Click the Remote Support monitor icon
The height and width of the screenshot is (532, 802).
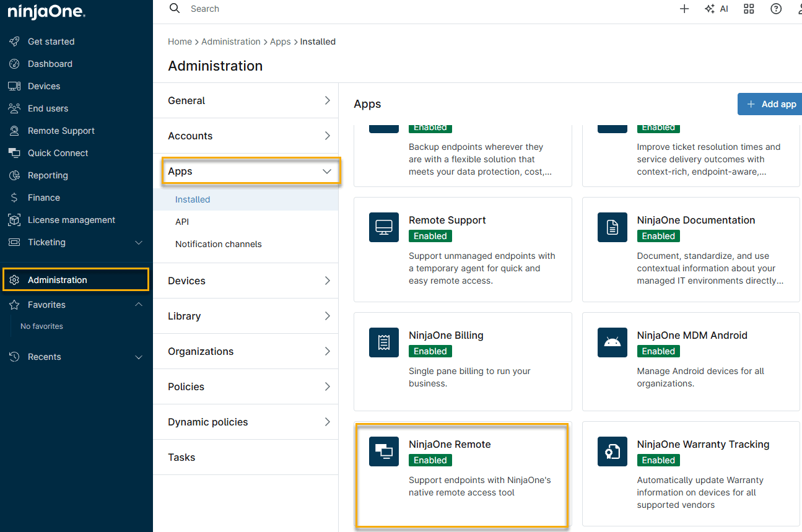(x=384, y=227)
